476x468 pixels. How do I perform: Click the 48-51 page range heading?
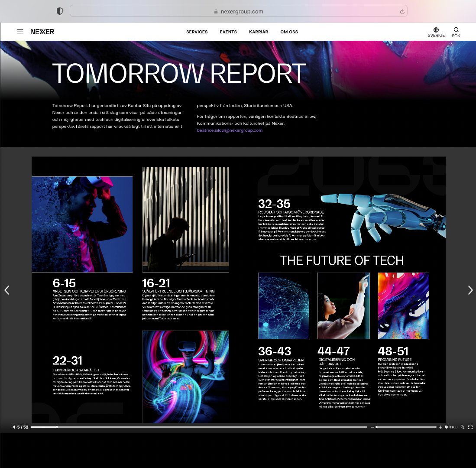(x=393, y=351)
